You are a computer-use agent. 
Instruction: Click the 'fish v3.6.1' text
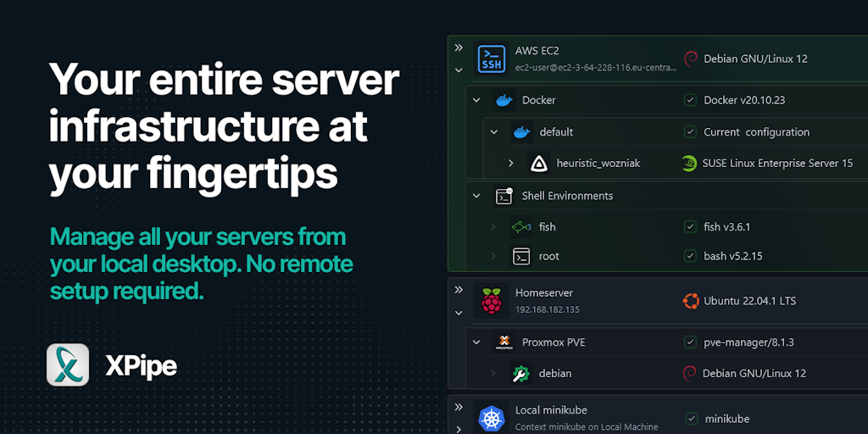(726, 227)
